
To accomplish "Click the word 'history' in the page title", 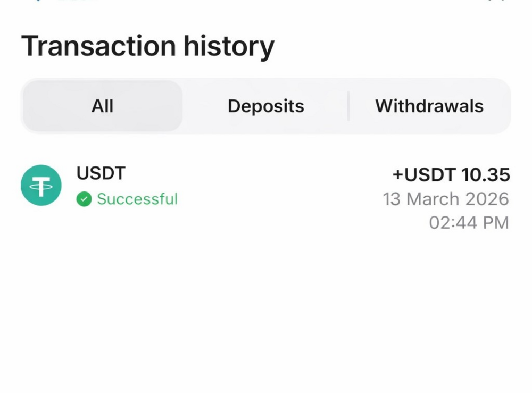I will click(x=229, y=46).
